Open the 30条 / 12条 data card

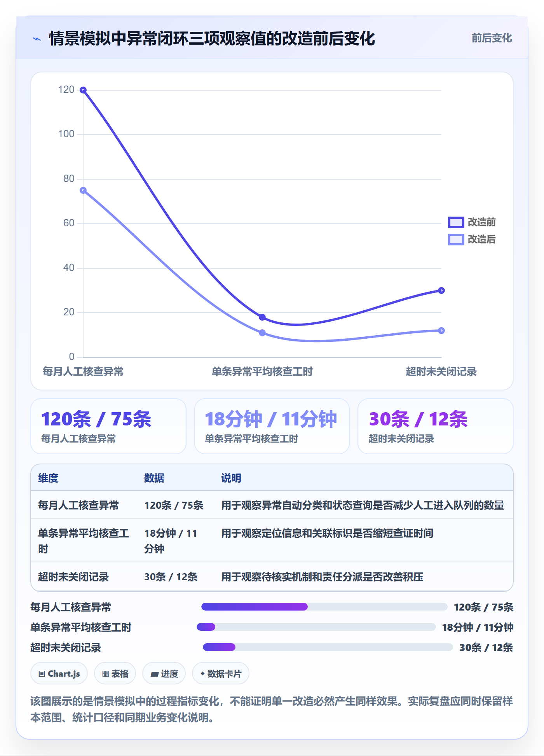[x=436, y=426]
